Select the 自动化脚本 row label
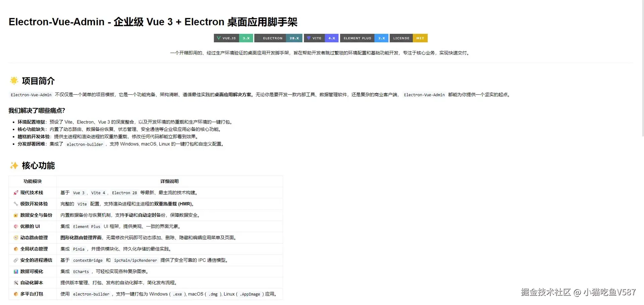 point(32,283)
